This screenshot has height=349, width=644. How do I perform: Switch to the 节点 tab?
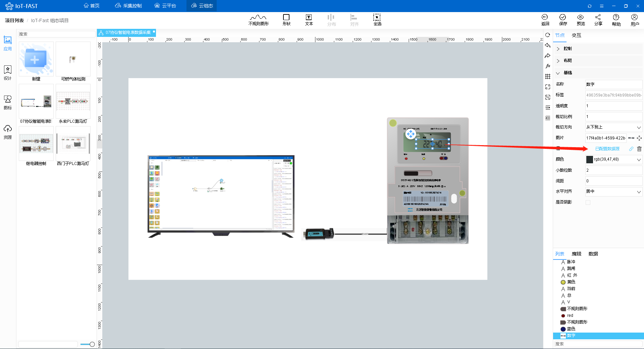[560, 35]
